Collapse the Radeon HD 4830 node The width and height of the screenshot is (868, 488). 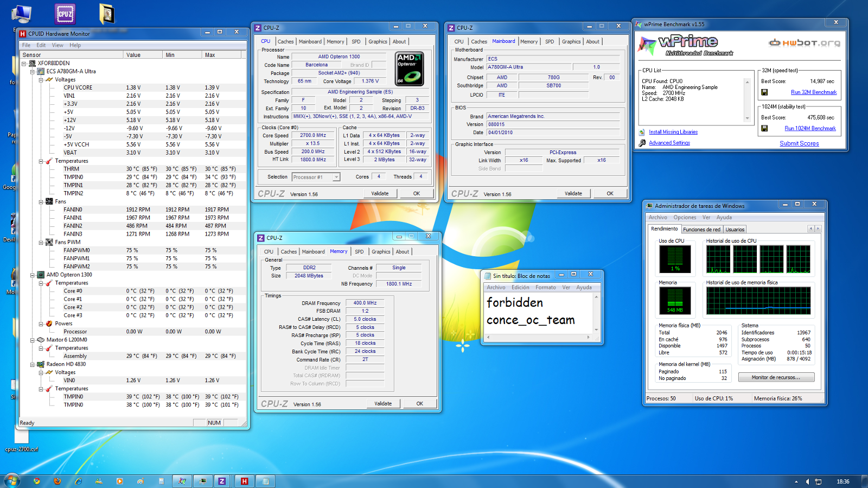33,365
